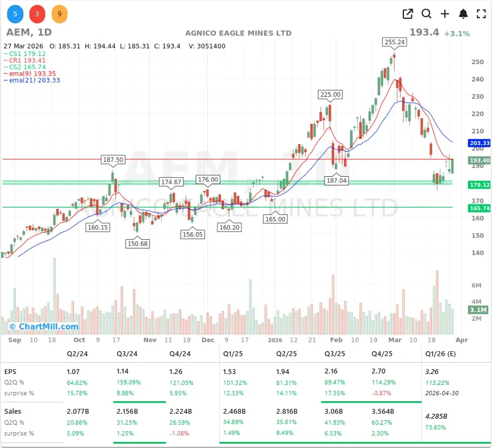The height and width of the screenshot is (448, 492).
Task: Select the Q1/26 (E) estimate column
Action: (x=441, y=354)
